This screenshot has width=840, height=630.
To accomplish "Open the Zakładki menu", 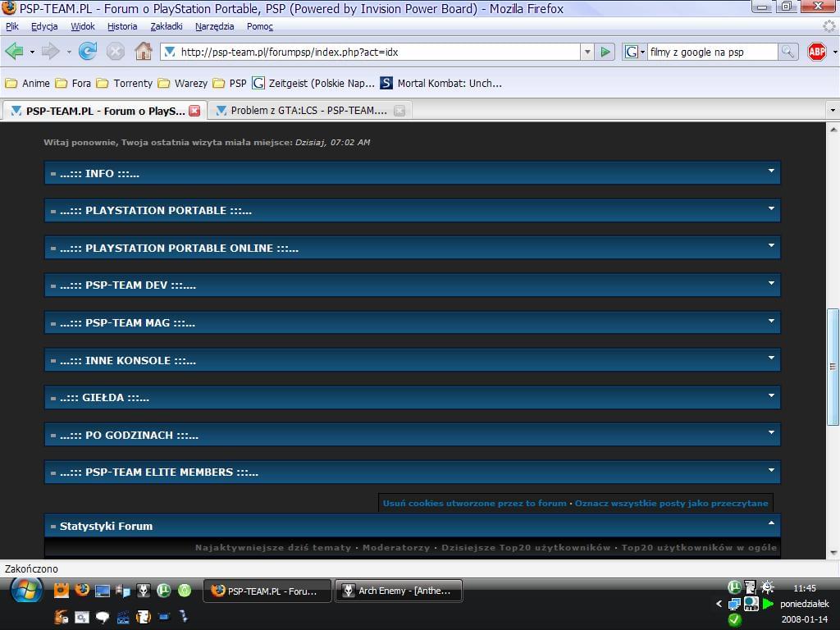I will tap(167, 26).
